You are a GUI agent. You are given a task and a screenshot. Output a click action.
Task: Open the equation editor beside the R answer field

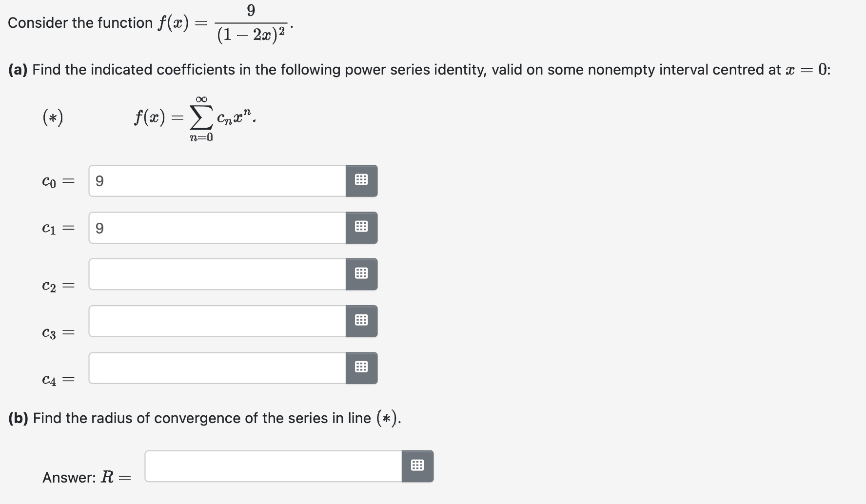pos(417,466)
